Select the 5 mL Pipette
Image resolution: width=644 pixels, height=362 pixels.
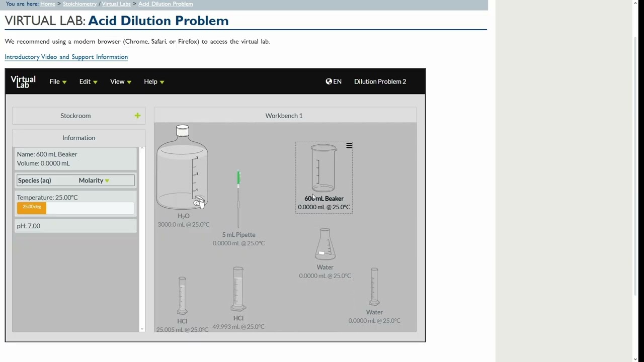pyautogui.click(x=238, y=199)
